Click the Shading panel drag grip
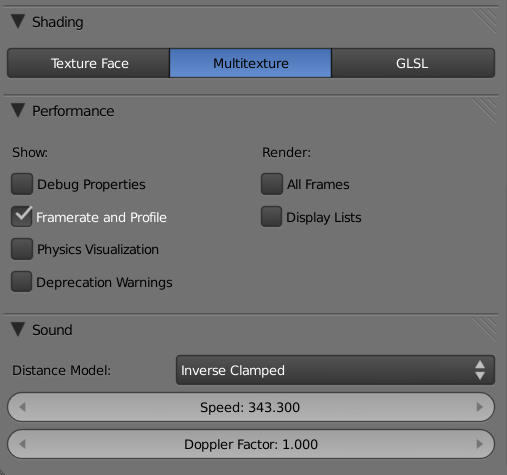 (485, 21)
